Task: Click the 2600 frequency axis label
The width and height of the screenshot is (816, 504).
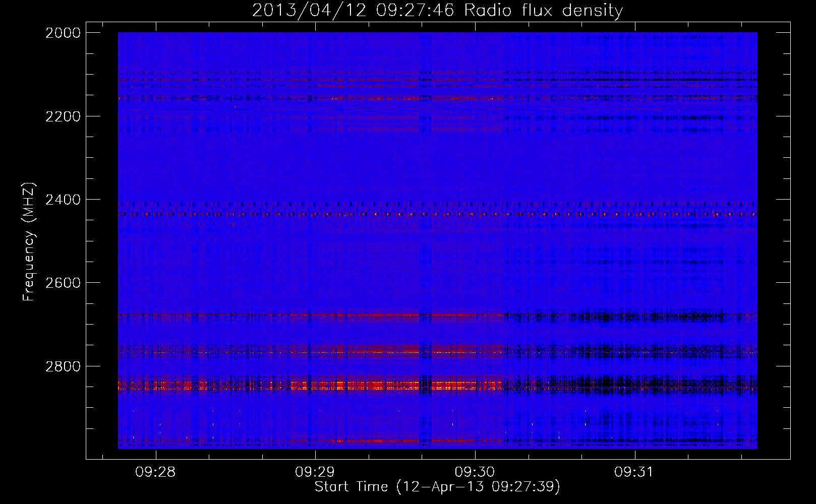Action: click(63, 283)
